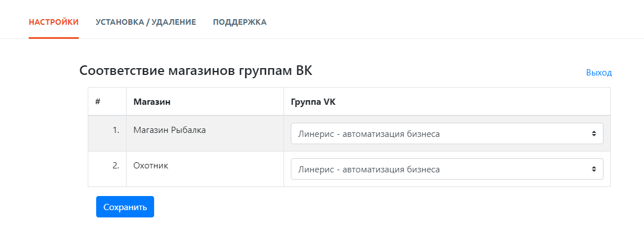Open the Поддержка tab
This screenshot has height=227, width=644.
(x=240, y=22)
